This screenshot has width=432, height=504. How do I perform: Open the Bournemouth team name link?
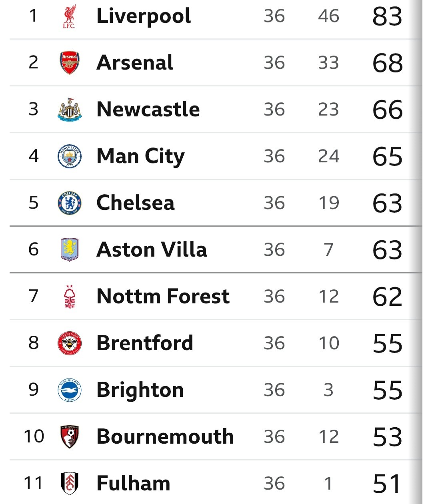[165, 437]
